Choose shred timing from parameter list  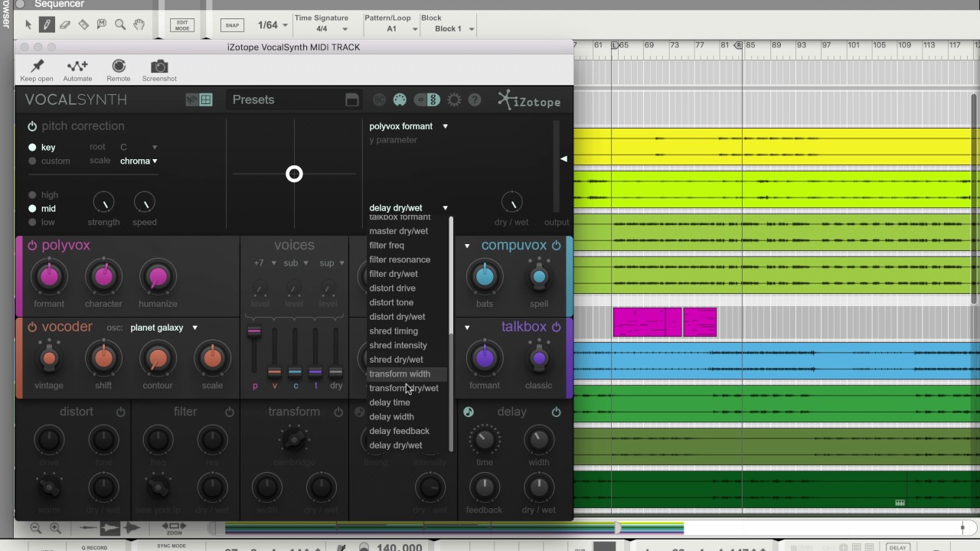tap(394, 331)
